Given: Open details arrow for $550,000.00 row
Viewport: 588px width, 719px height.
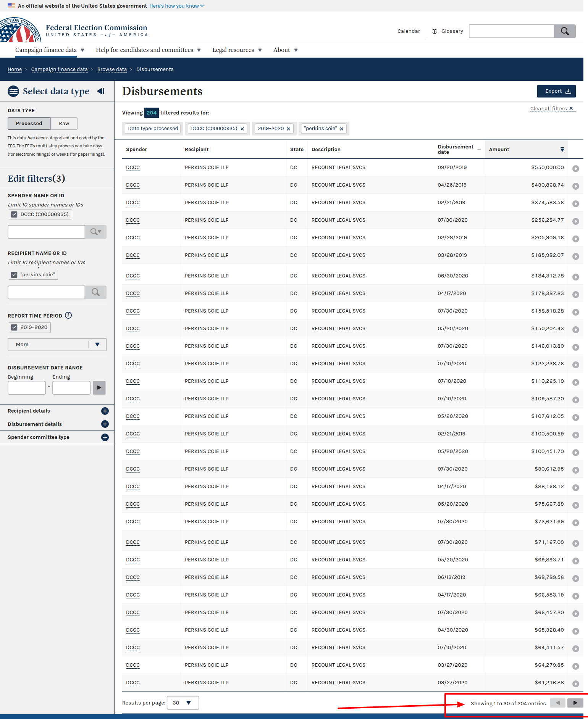Looking at the screenshot, I should pyautogui.click(x=576, y=169).
